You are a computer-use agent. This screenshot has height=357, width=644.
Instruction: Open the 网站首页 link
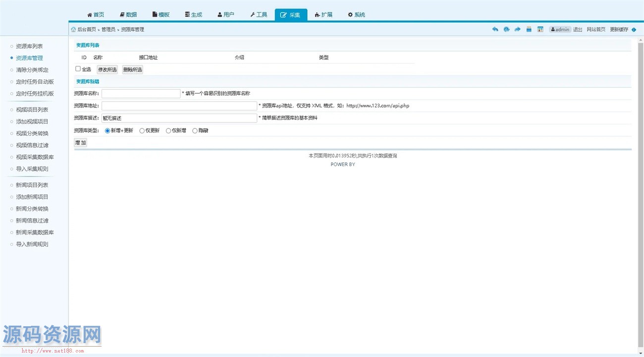596,29
